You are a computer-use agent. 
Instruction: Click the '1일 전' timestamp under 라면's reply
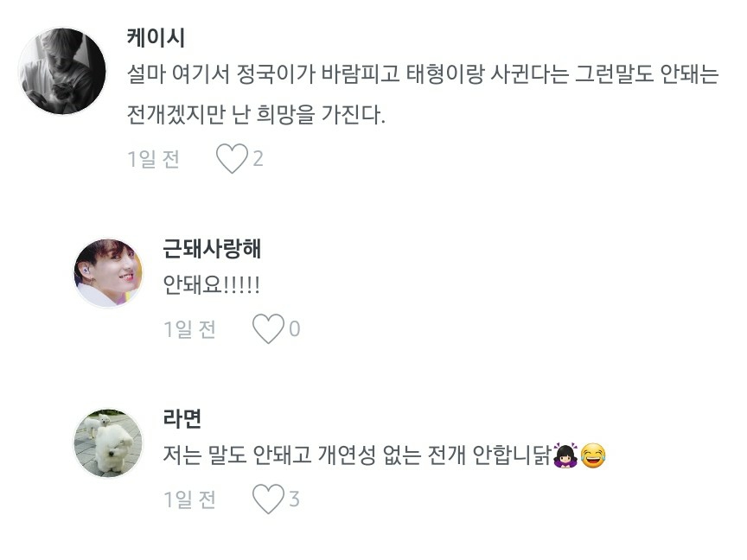pyautogui.click(x=189, y=499)
